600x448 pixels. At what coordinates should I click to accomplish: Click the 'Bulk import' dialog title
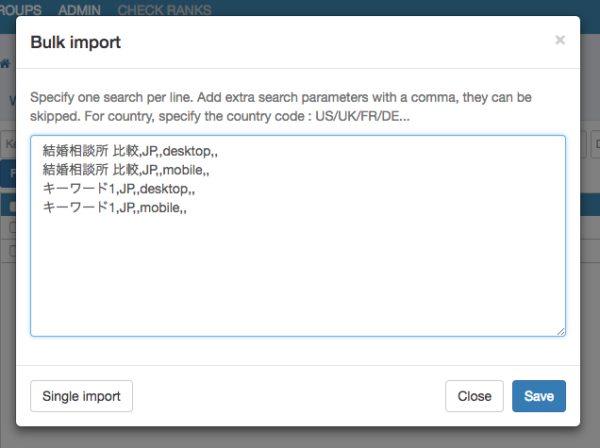coord(76,42)
